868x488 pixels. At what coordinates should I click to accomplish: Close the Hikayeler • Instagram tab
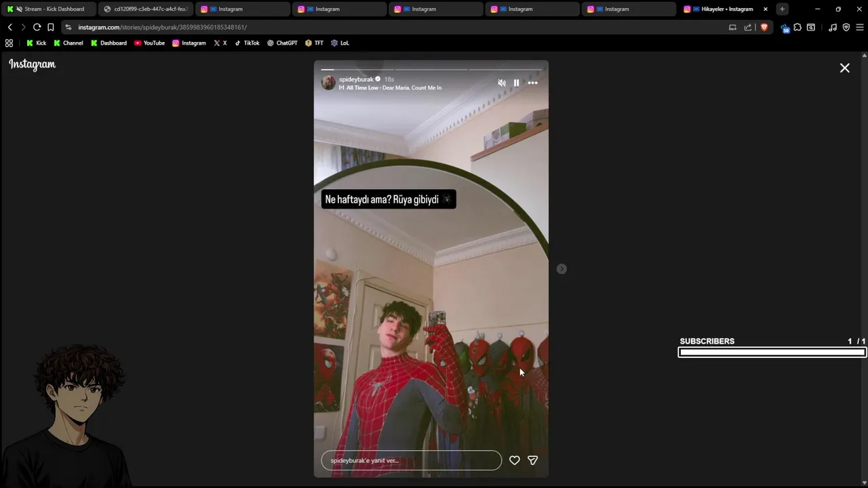tap(766, 9)
